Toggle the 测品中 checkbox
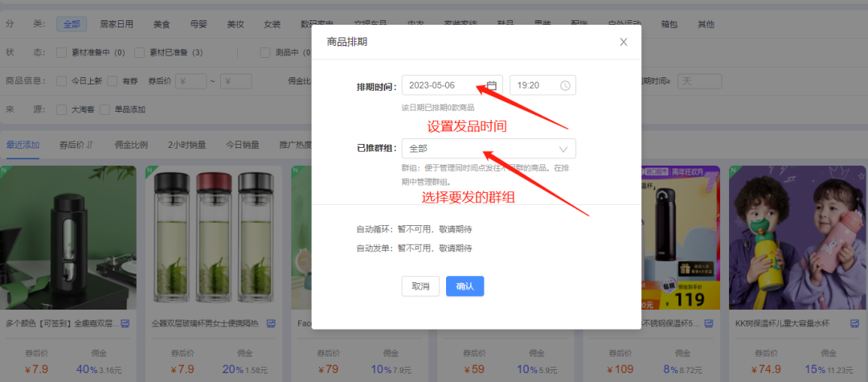The width and height of the screenshot is (868, 382). 266,52
